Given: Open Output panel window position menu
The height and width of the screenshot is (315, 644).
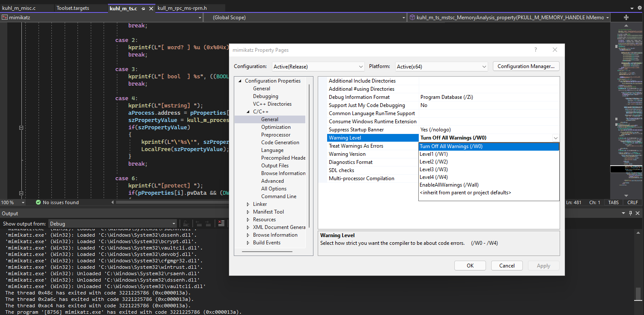Looking at the screenshot, I should [x=623, y=214].
